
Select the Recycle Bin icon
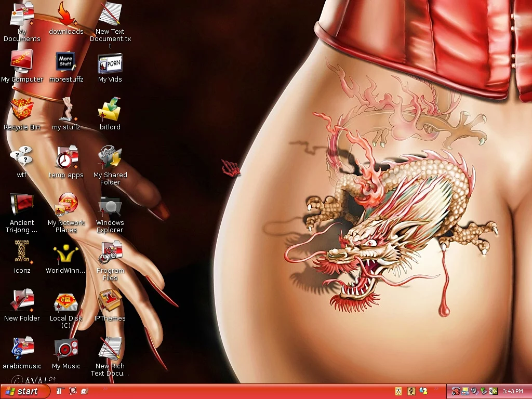click(x=22, y=110)
